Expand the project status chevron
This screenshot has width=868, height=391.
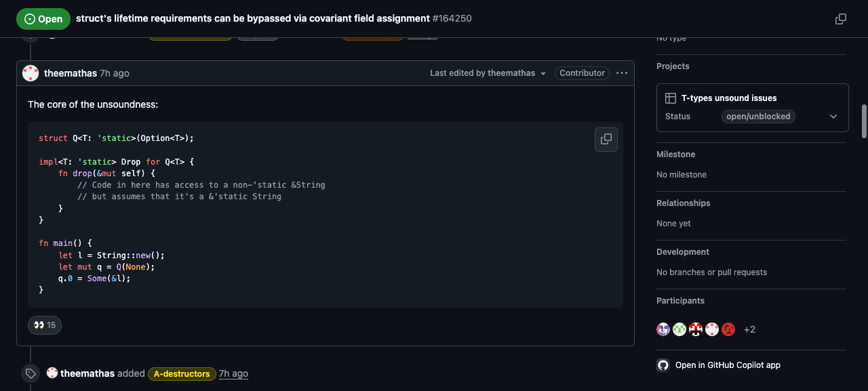click(x=833, y=117)
